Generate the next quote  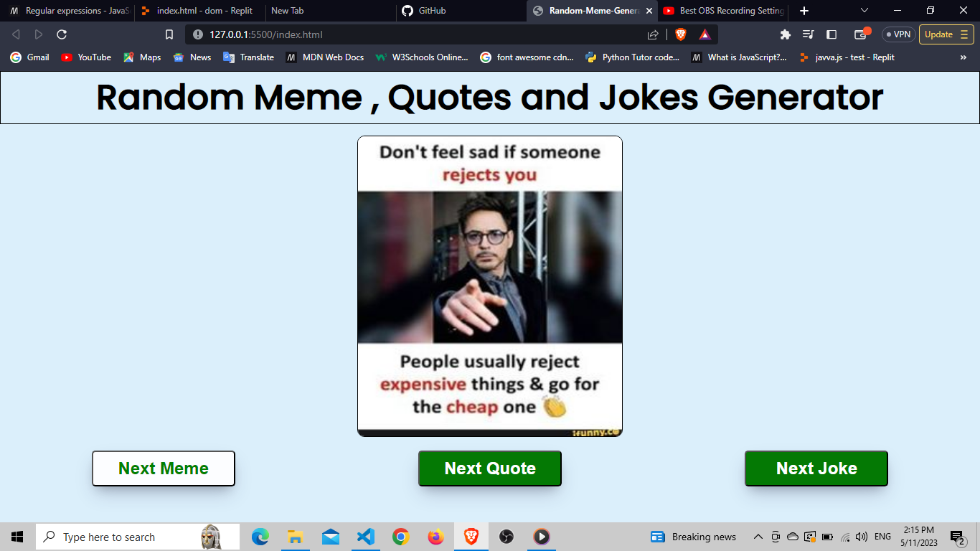pos(490,468)
